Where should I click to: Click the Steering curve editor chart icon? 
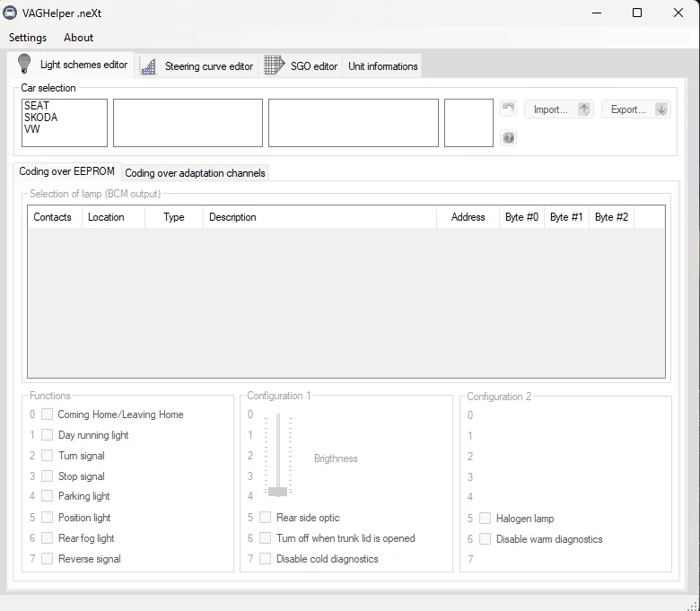tap(149, 66)
